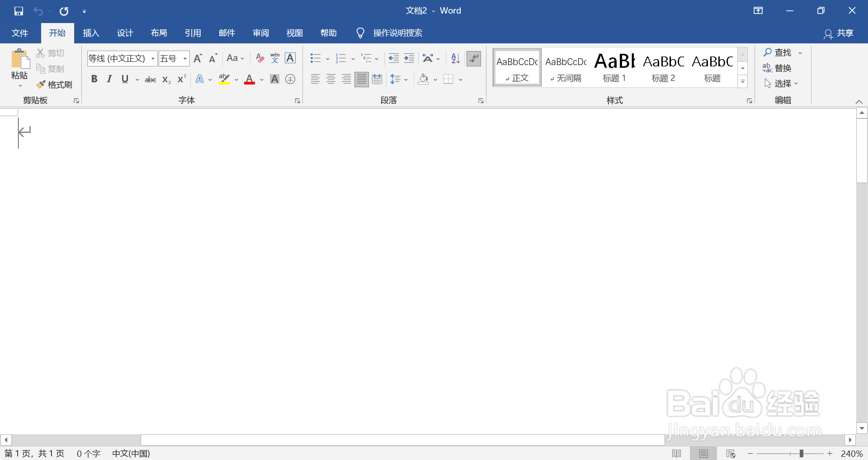868x460 pixels.
Task: Switch to Web Layout view in status bar
Action: (731, 454)
